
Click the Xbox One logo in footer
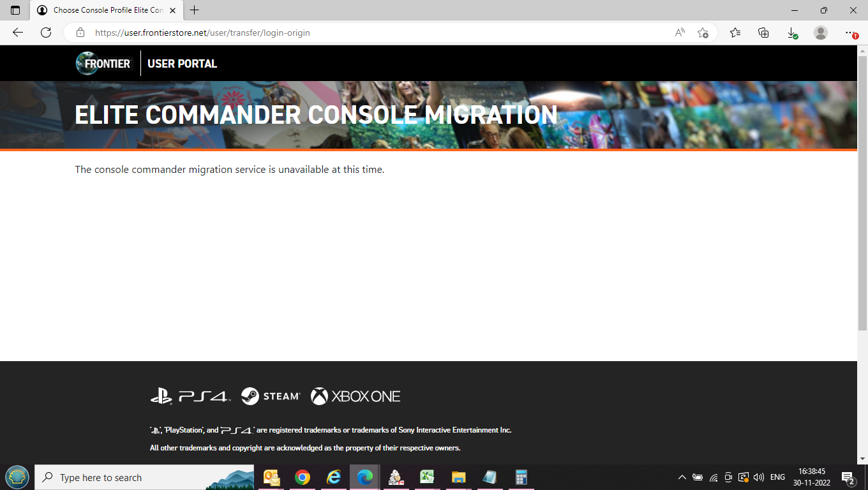[355, 396]
